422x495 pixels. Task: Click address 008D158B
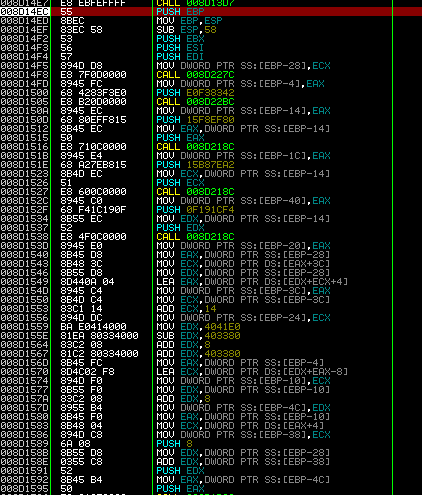[x=25, y=453]
